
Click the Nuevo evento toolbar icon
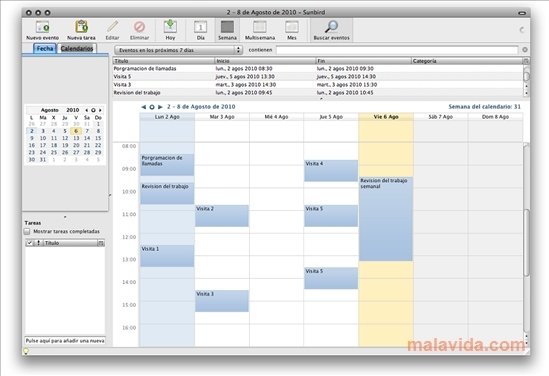43,27
